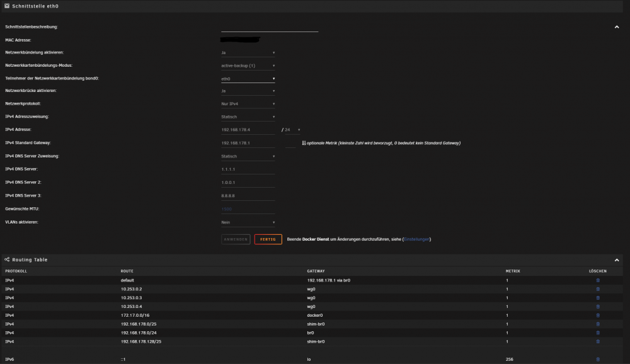Click the redacted MAC Adresse value
Viewport: 630px width, 364px height.
pyautogui.click(x=240, y=40)
